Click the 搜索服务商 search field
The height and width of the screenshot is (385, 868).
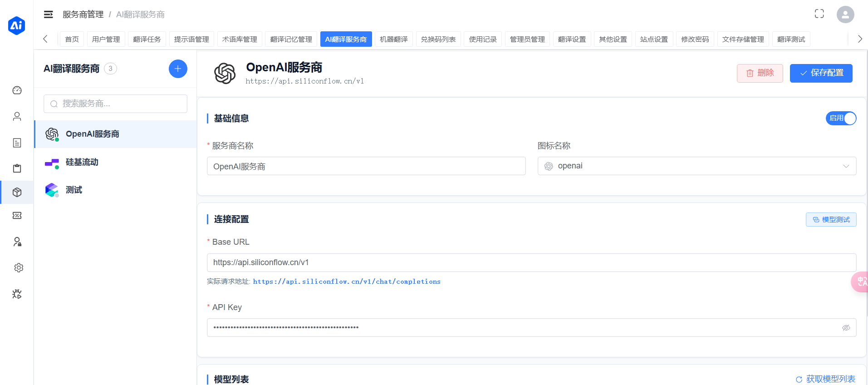116,104
